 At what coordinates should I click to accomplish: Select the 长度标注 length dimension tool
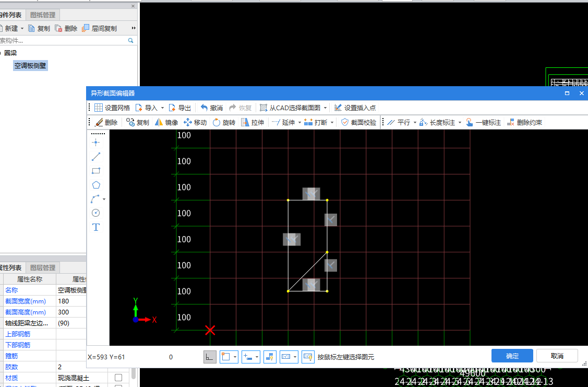pos(437,122)
